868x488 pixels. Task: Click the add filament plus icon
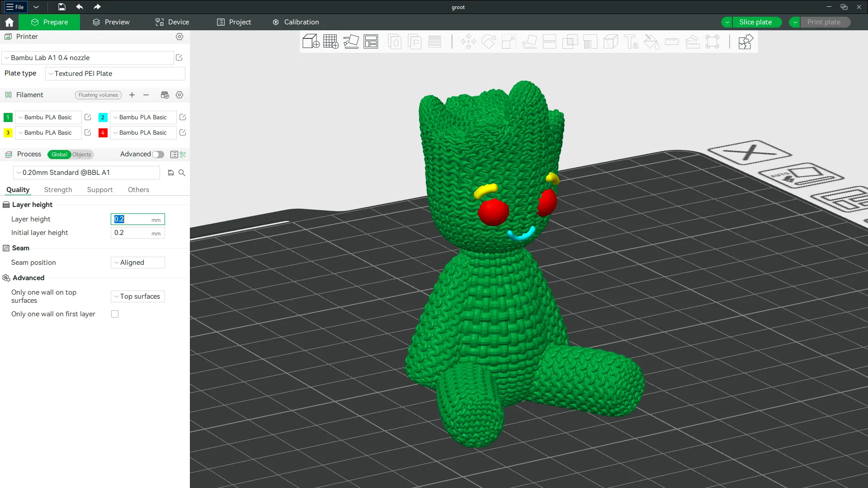[x=132, y=95]
